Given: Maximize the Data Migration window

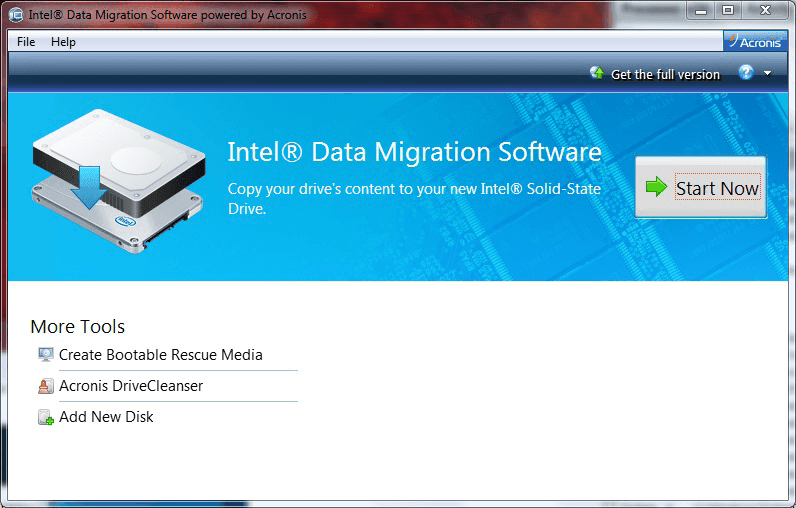Looking at the screenshot, I should point(728,11).
